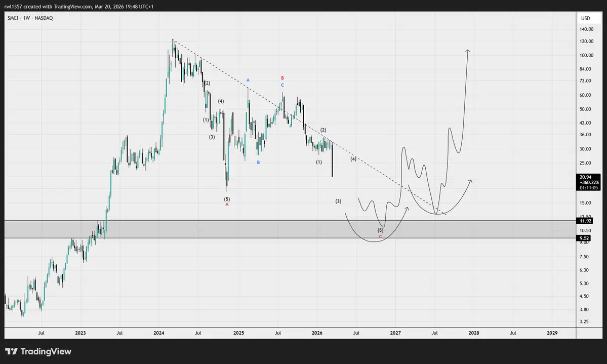
Task: Click the 30.00 price axis label
Action: (585, 149)
